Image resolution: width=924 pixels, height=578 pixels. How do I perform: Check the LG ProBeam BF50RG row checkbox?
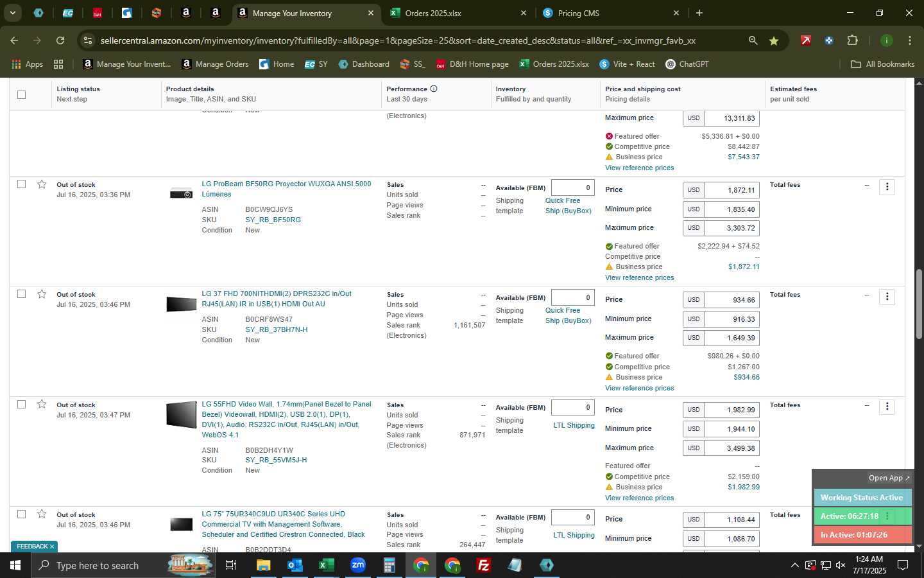click(x=21, y=184)
